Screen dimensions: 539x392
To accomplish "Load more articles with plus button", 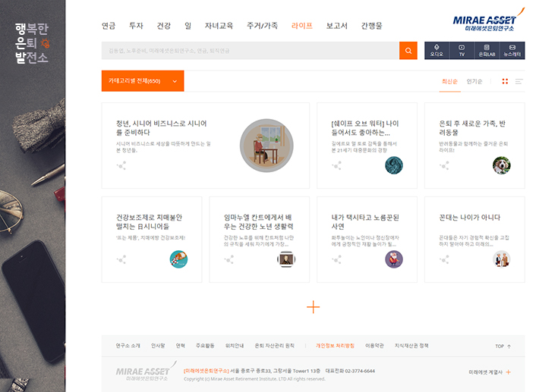I will 313,307.
